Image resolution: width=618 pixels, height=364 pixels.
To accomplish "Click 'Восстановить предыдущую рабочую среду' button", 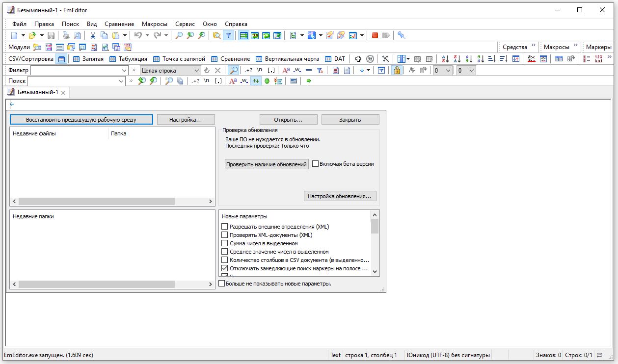I will click(x=81, y=120).
